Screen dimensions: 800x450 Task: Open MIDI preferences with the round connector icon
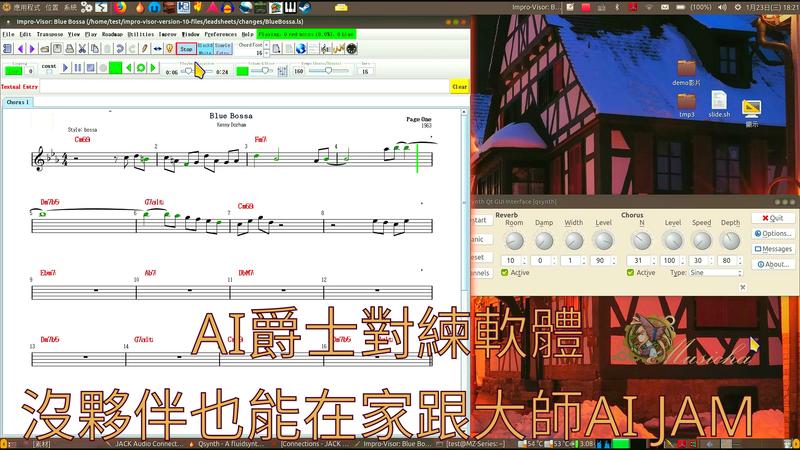(x=352, y=48)
